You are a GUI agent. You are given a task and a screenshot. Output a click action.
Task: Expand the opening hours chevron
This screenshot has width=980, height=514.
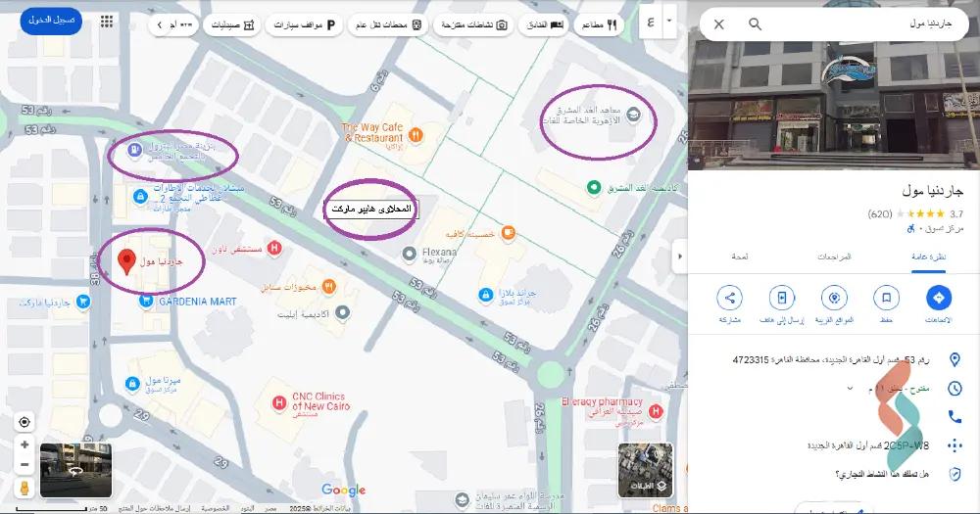(850, 389)
